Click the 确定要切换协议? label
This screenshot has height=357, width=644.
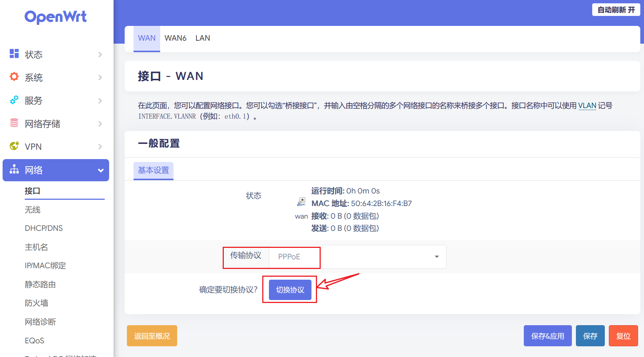coord(228,290)
